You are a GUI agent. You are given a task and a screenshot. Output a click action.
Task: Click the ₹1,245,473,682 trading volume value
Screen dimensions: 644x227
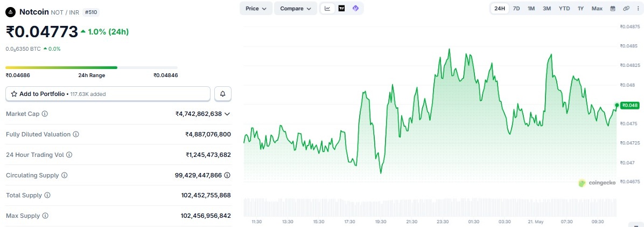[x=208, y=155]
